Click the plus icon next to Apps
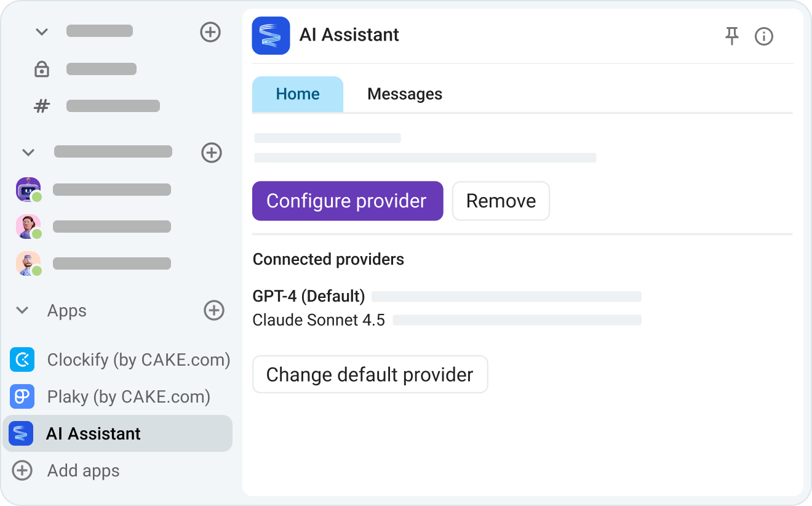812x506 pixels. [x=214, y=311]
